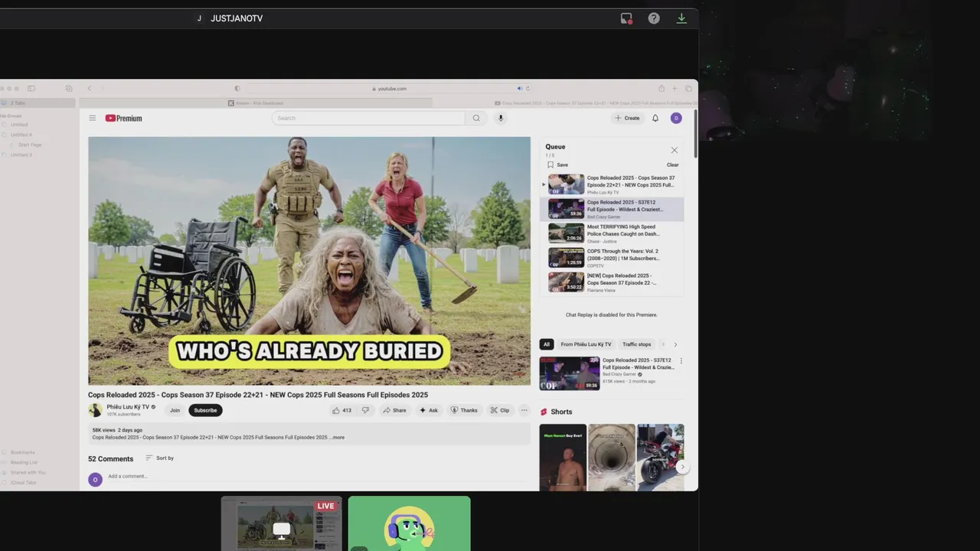
Task: Subscribe to Phiêu Lưu Ký TV
Action: click(x=205, y=410)
